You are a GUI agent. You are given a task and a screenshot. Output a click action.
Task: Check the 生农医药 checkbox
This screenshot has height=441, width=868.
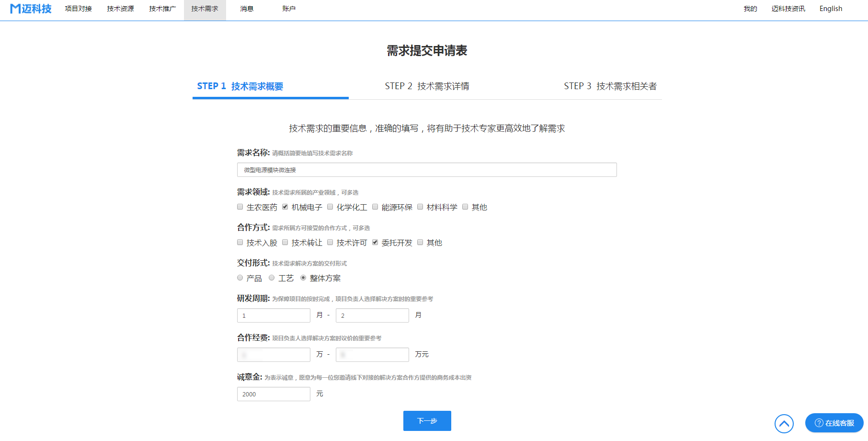point(240,207)
